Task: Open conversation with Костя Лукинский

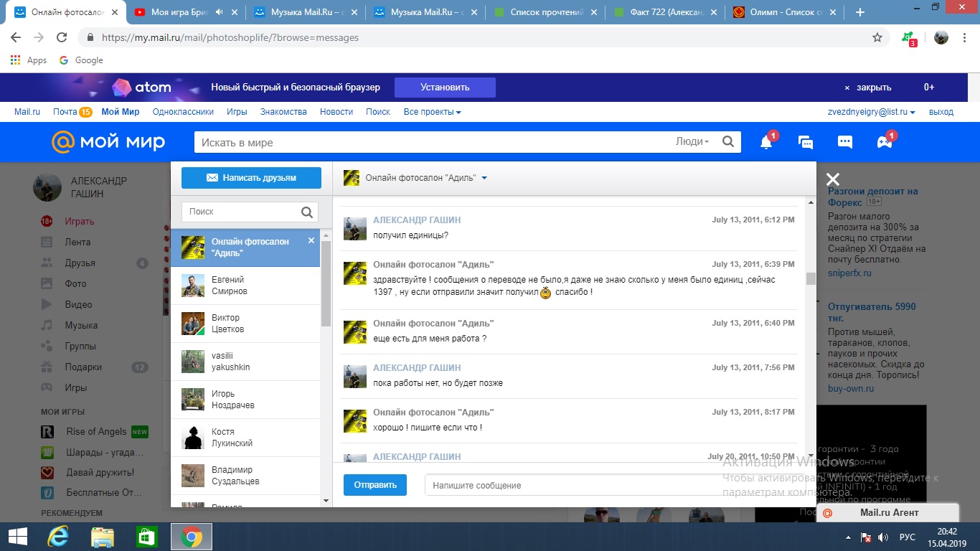Action: 245,438
